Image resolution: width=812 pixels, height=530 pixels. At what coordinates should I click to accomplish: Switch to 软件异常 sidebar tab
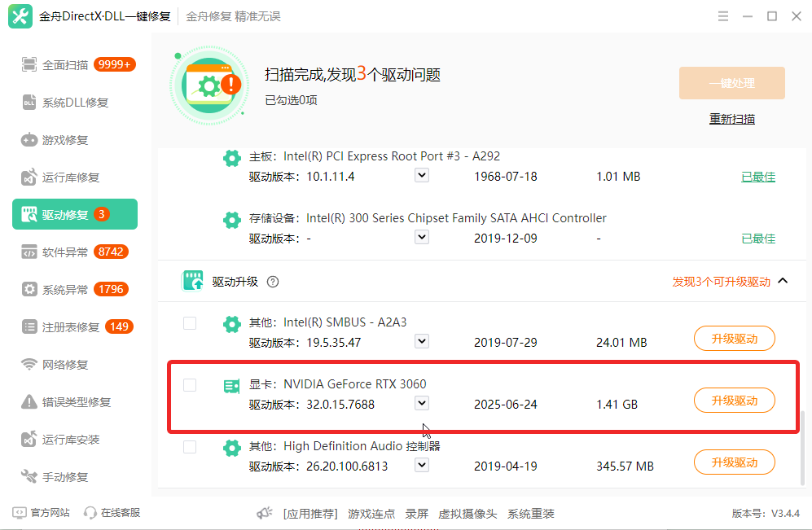coord(65,252)
